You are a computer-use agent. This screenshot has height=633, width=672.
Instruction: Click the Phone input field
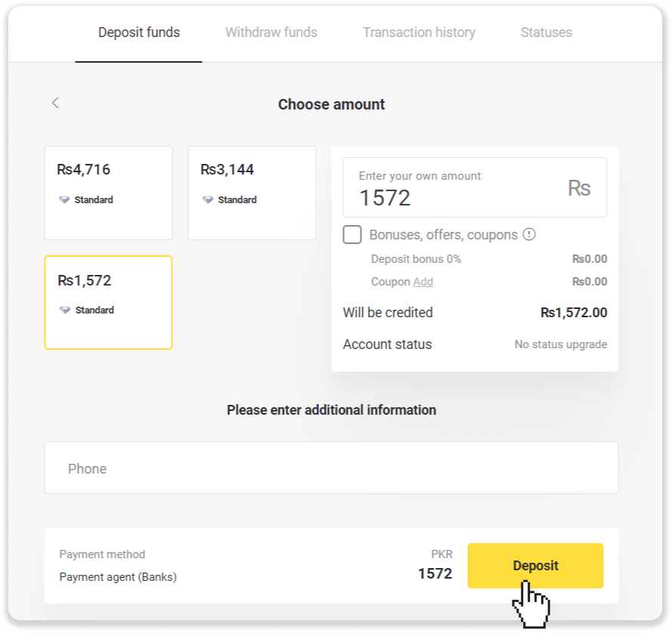point(331,468)
